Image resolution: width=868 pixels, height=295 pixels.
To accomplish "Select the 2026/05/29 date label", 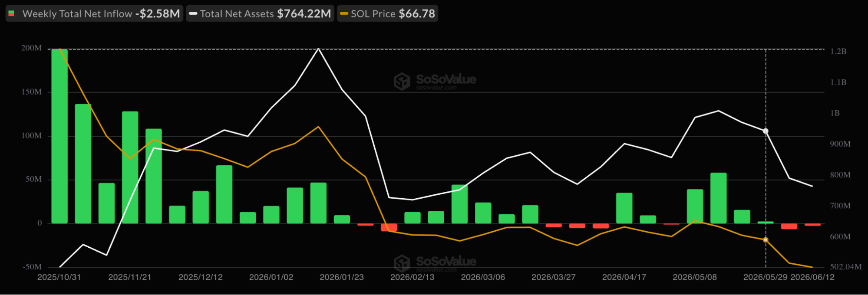I will tap(765, 277).
